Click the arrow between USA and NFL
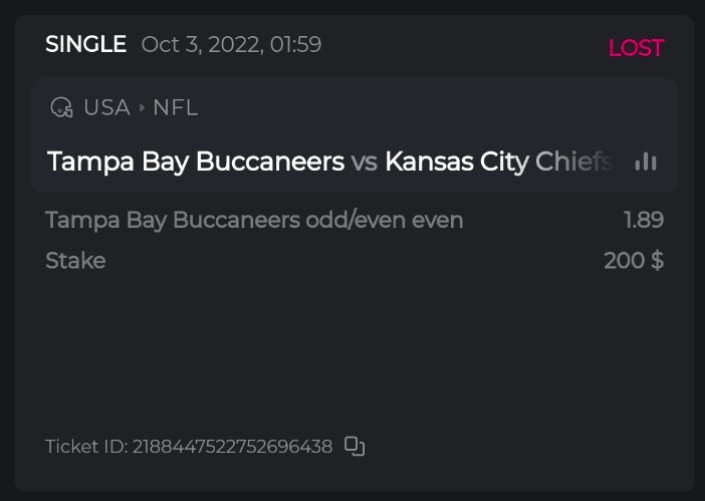 coord(142,108)
